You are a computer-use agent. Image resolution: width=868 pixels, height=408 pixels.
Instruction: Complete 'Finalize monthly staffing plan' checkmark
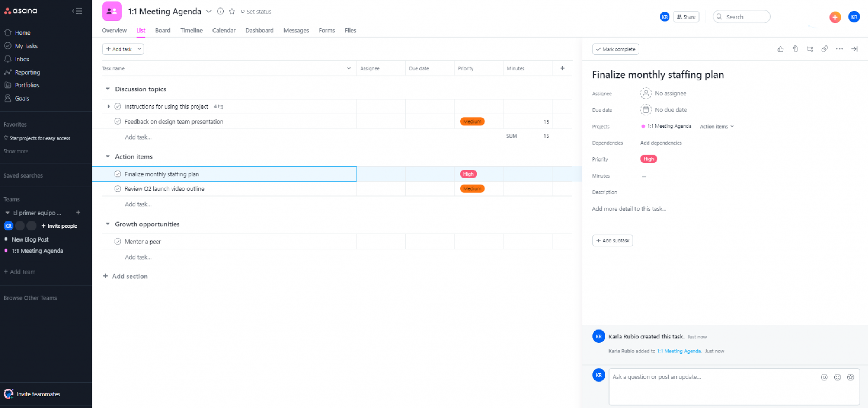[x=118, y=174]
